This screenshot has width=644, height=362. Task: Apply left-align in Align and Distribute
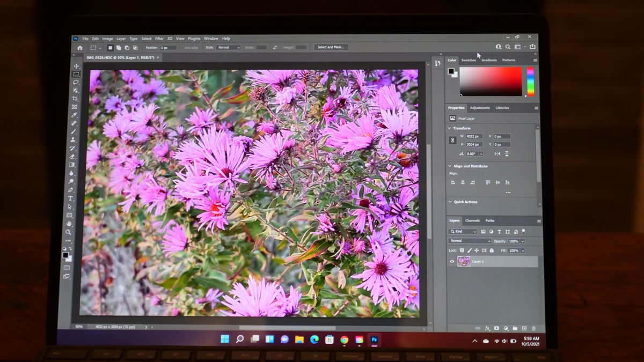coord(453,182)
